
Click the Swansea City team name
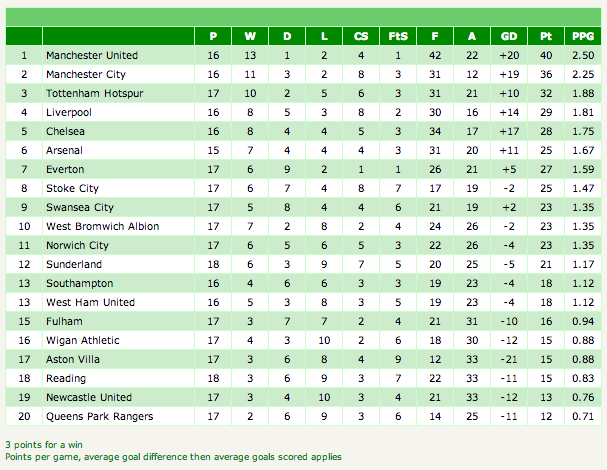80,207
